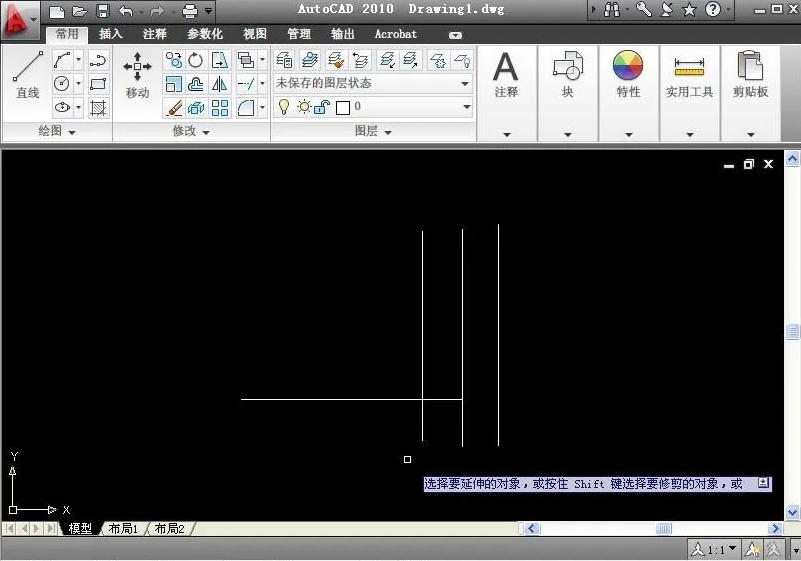Click the Erase tool icon

click(x=174, y=108)
